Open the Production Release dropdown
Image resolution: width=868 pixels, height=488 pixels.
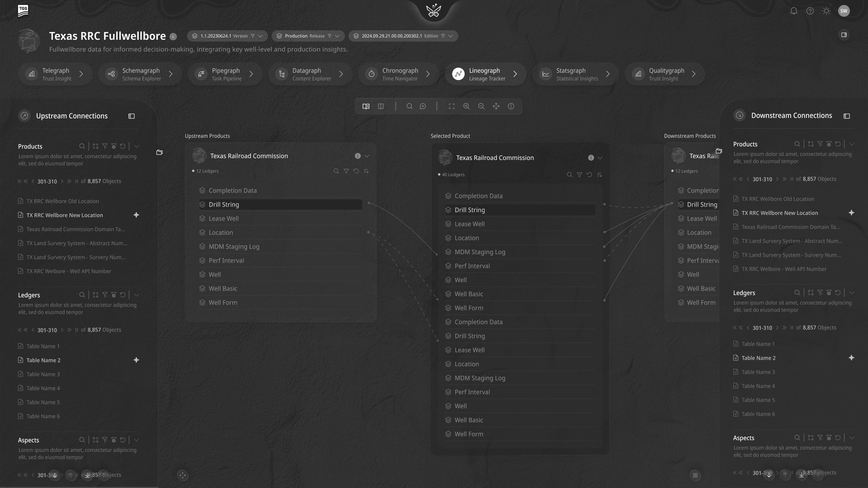coord(308,36)
